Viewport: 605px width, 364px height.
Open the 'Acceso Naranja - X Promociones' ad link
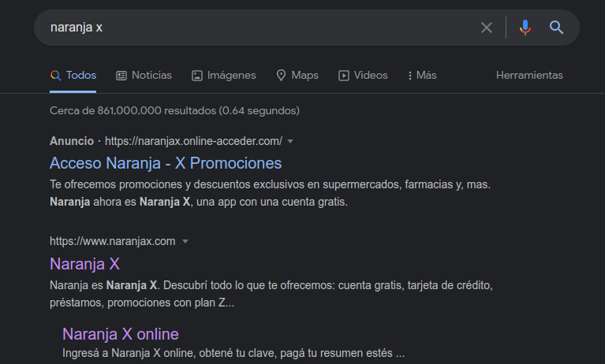click(166, 163)
